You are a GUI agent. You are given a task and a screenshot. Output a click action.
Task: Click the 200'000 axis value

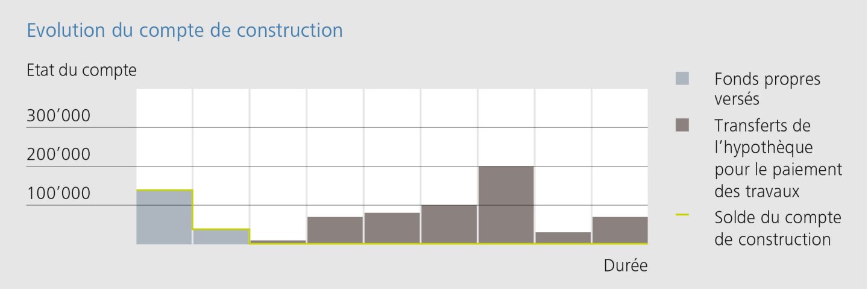[58, 154]
